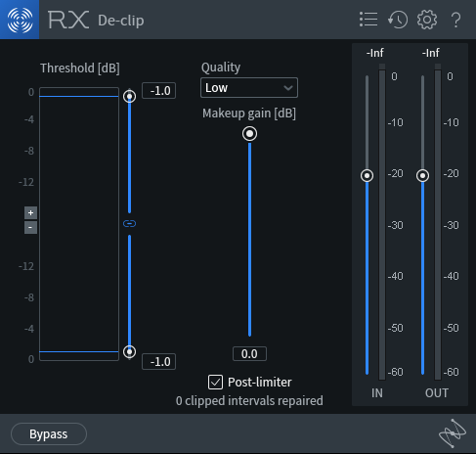Toggle the threshold link icon

point(129,223)
